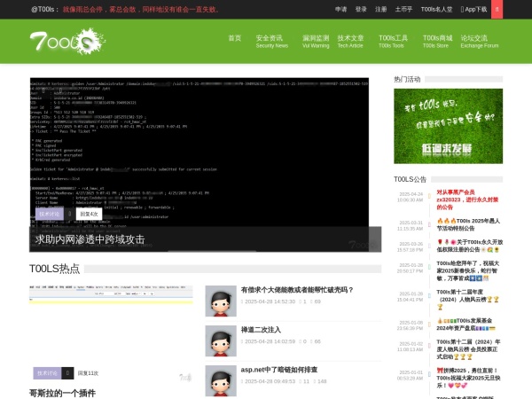Click the 回复4次 reply count badge
The height and width of the screenshot is (399, 532).
pyautogui.click(x=90, y=214)
